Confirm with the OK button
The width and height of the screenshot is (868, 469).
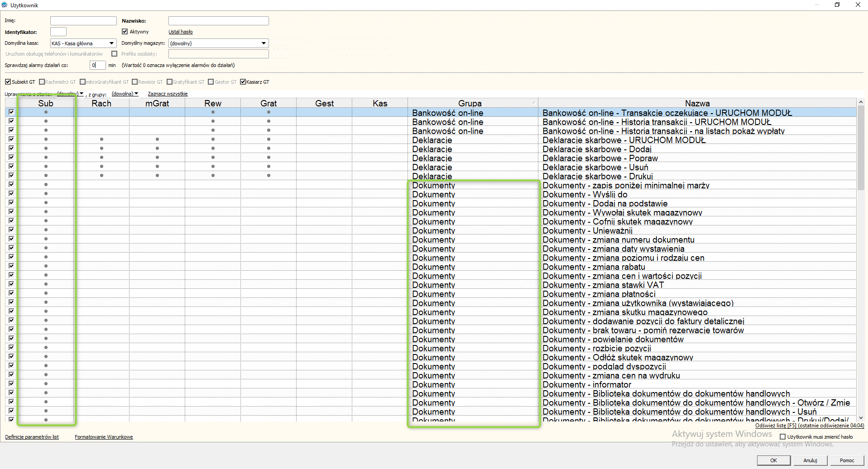point(773,460)
